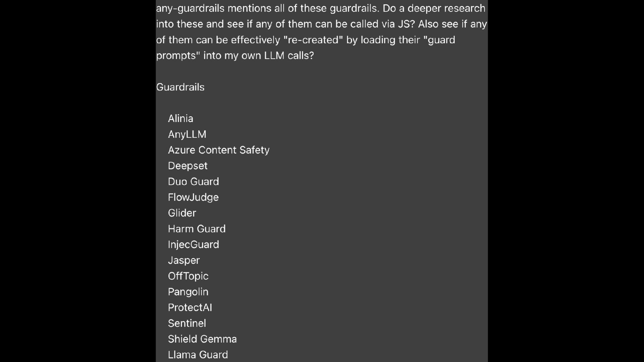Viewport: 644px width, 362px height.
Task: Click the Duo Guard entry
Action: click(193, 182)
